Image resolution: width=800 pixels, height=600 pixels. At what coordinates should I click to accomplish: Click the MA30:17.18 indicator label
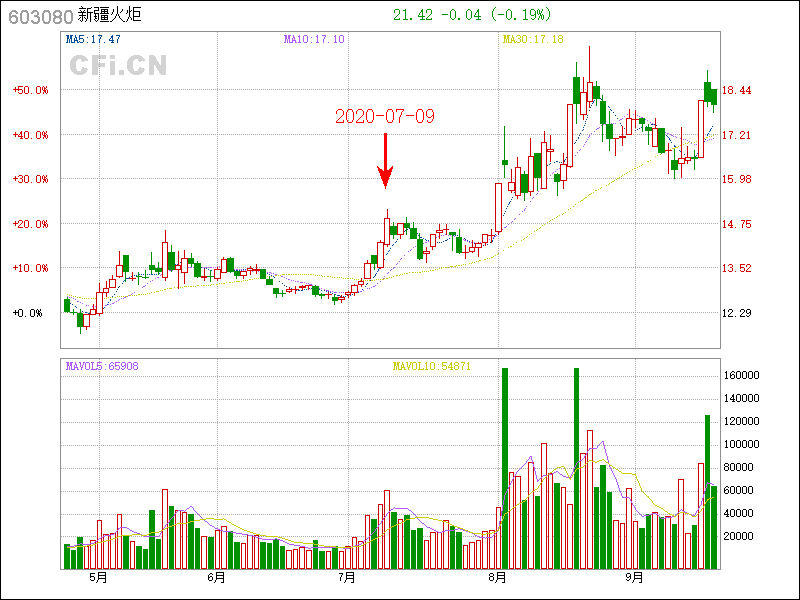point(533,39)
